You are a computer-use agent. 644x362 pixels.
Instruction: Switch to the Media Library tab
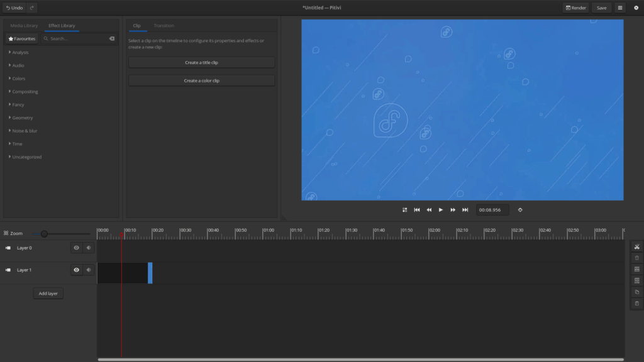(x=24, y=26)
